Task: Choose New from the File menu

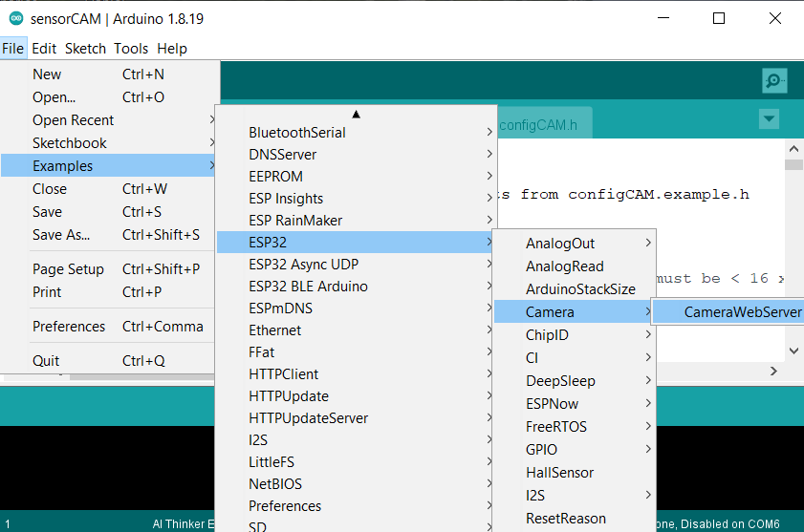Action: coord(108,74)
